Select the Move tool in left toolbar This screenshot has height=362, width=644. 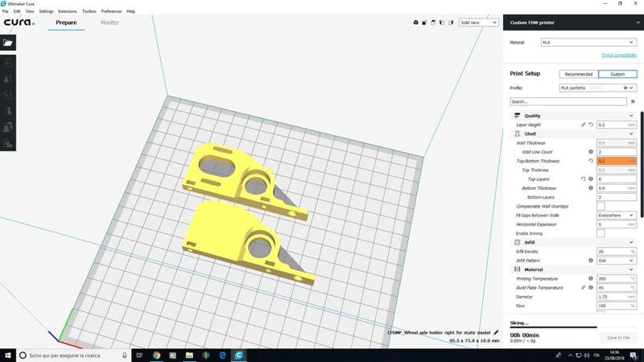point(8,63)
